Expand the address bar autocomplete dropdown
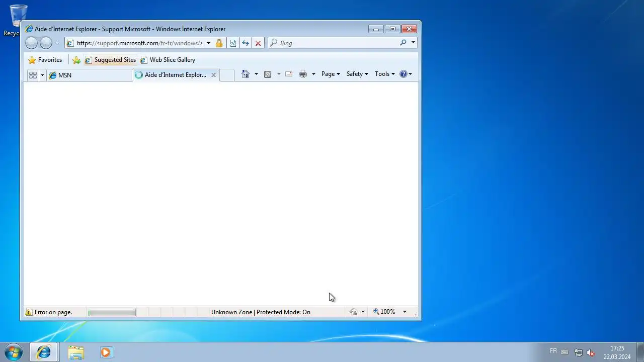 (208, 43)
